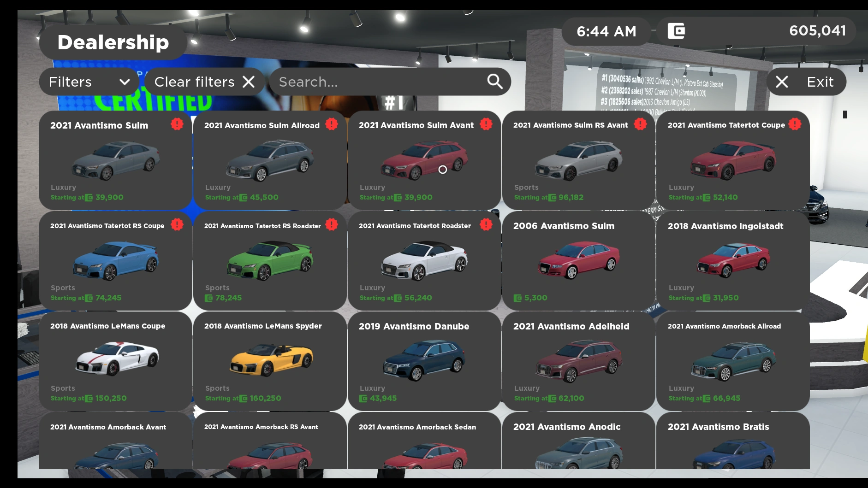Click the alert badge on Sulm RS Avant card
This screenshot has width=868, height=488.
click(x=640, y=124)
